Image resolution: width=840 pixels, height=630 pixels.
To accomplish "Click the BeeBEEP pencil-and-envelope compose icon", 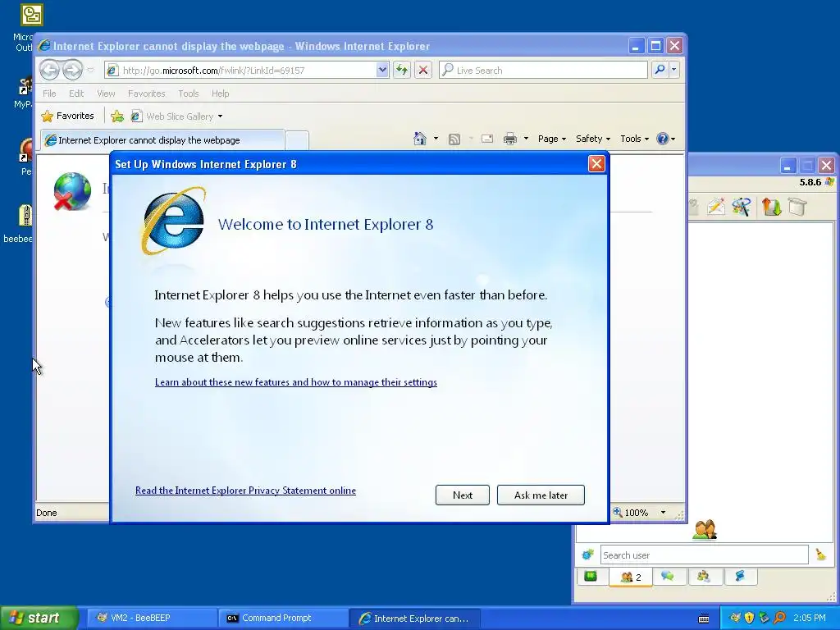I will (x=715, y=207).
